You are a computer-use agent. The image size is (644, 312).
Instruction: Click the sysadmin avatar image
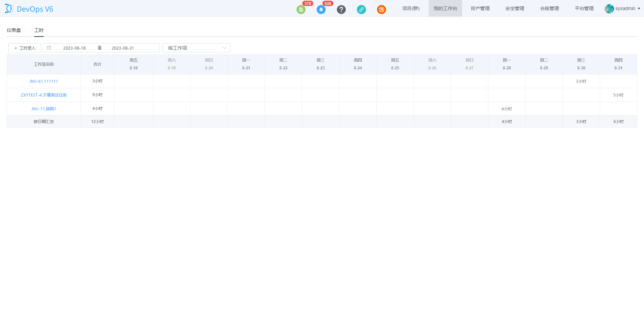click(609, 9)
